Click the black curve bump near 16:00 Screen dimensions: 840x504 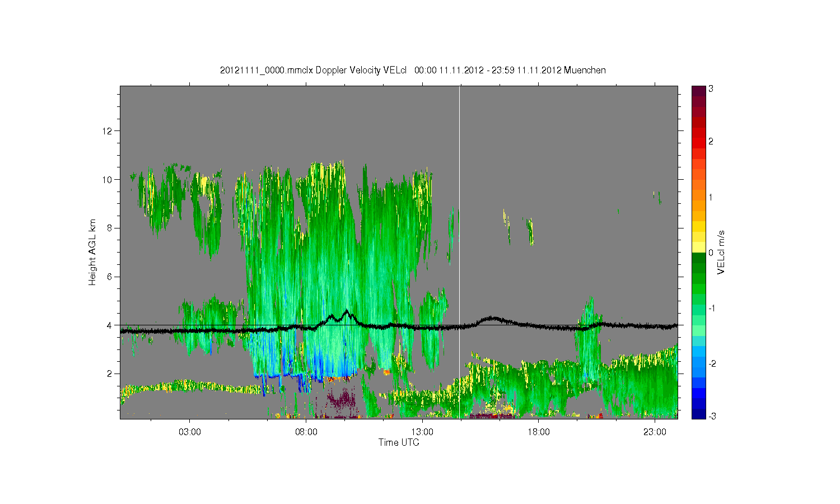click(492, 318)
